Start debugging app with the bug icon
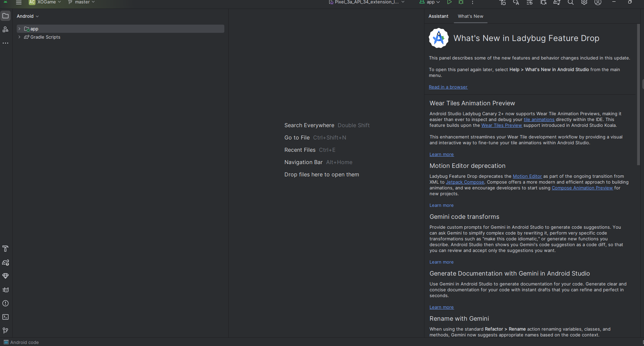This screenshot has height=346, width=644. pos(461,2)
